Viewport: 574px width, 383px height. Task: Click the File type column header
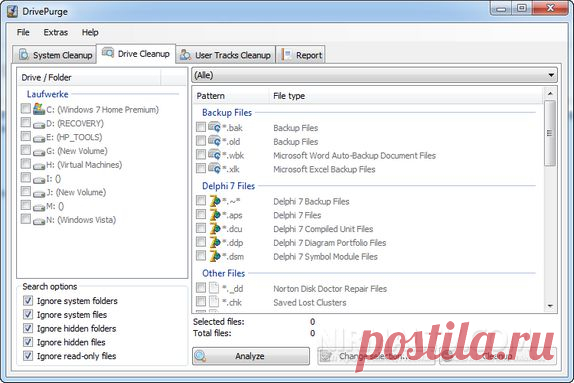(406, 96)
